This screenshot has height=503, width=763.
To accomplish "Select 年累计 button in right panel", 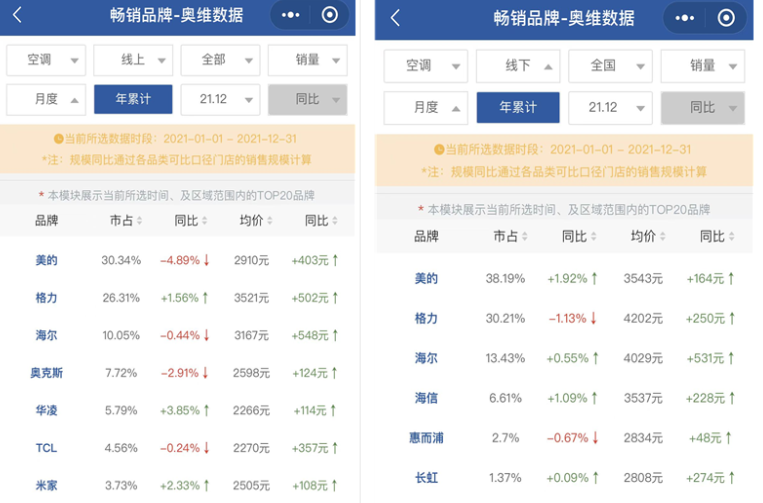I will pos(518,108).
